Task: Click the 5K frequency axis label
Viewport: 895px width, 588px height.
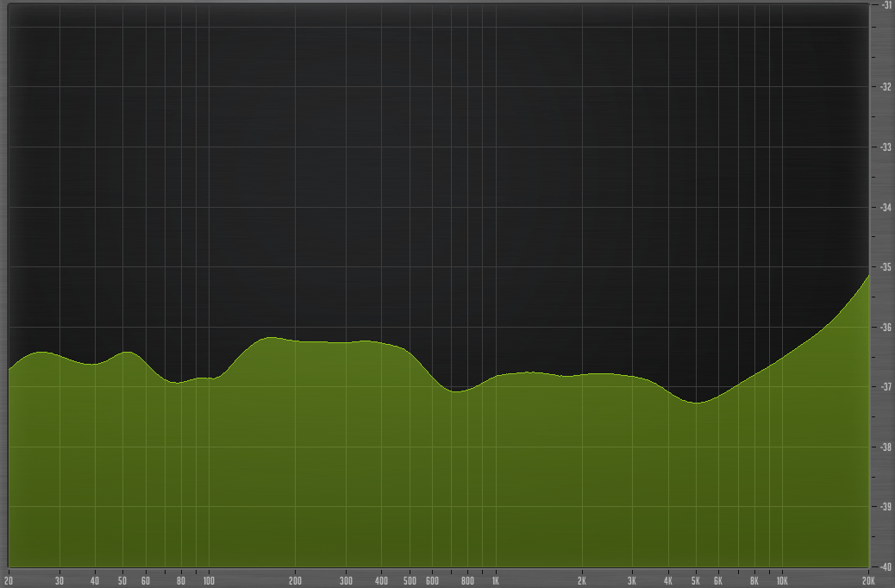Action: click(696, 580)
